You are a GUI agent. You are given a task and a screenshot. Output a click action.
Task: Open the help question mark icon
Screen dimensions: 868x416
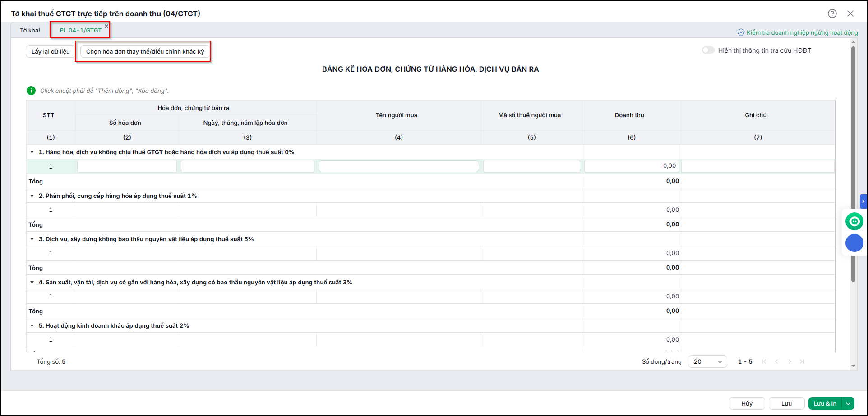tap(832, 14)
